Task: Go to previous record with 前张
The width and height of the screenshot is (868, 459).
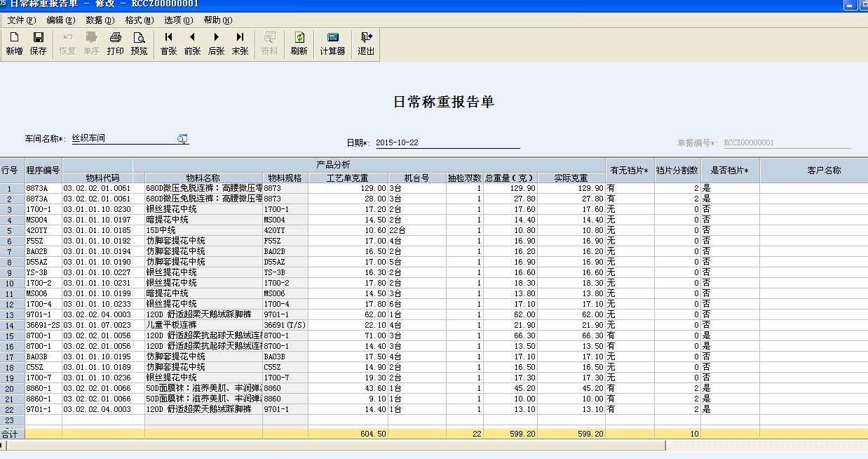Action: tap(192, 44)
